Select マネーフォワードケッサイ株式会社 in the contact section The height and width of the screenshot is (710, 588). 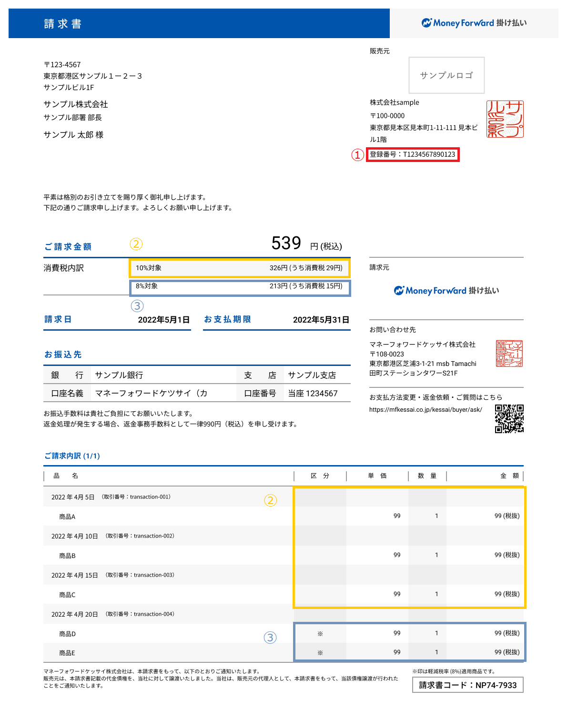point(423,345)
